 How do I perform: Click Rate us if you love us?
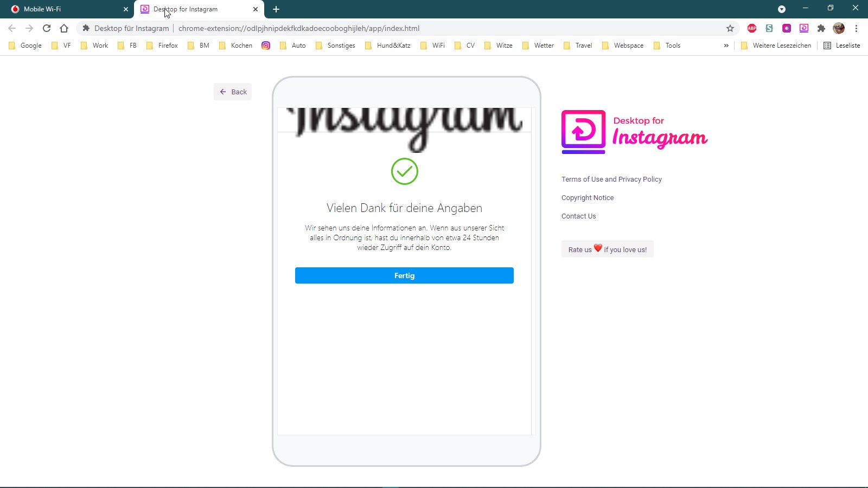pos(608,249)
